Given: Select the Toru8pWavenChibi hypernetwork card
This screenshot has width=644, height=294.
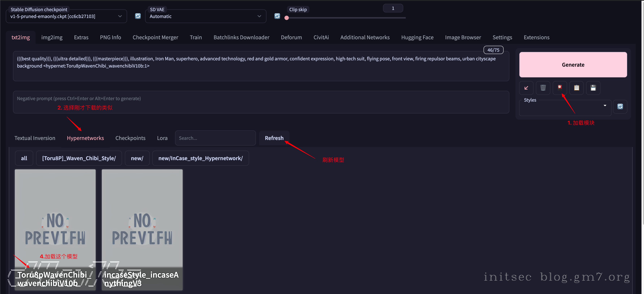Looking at the screenshot, I should 55,225.
